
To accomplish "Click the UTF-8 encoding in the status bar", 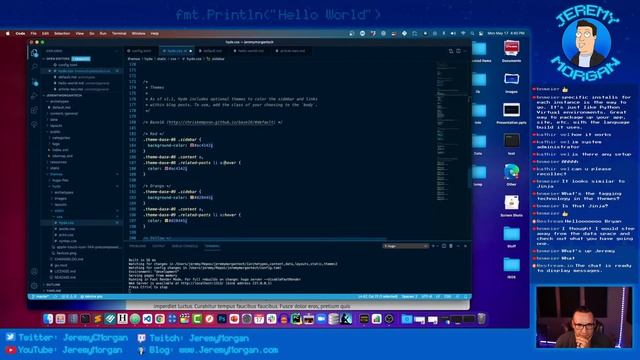I will tap(427, 297).
